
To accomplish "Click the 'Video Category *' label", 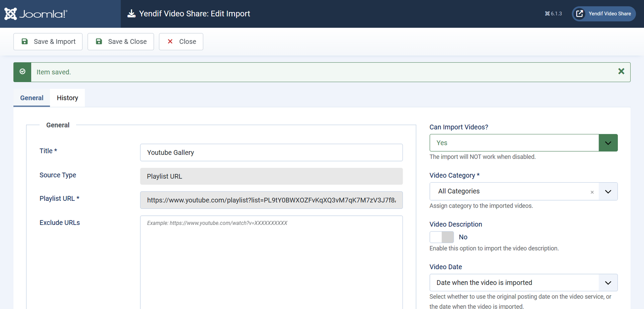I will (454, 175).
